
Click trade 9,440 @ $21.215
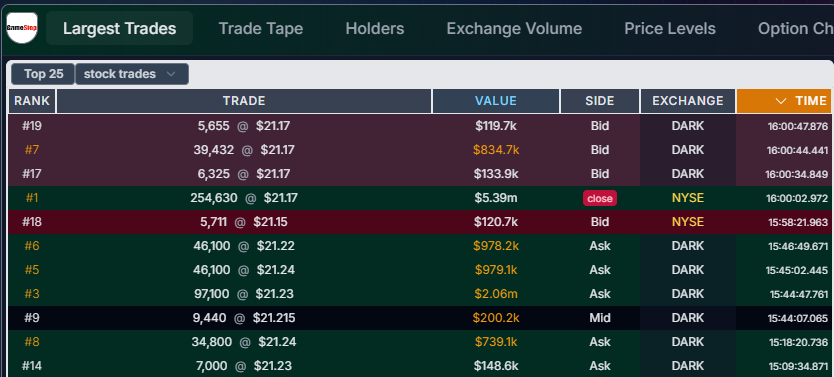244,318
